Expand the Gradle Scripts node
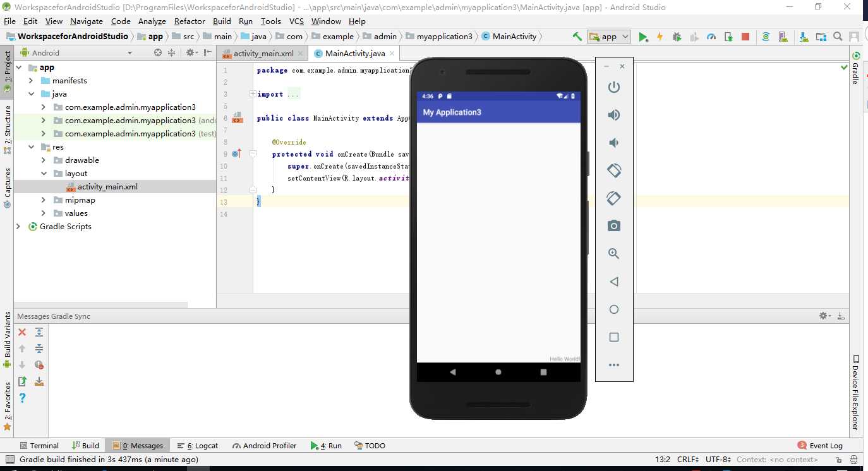The height and width of the screenshot is (471, 868). pos(18,227)
